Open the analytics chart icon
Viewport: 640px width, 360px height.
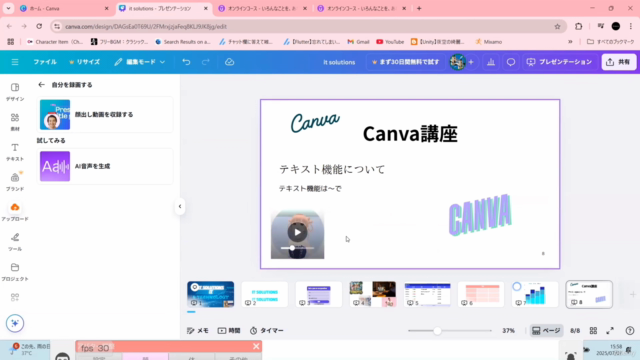pos(491,62)
